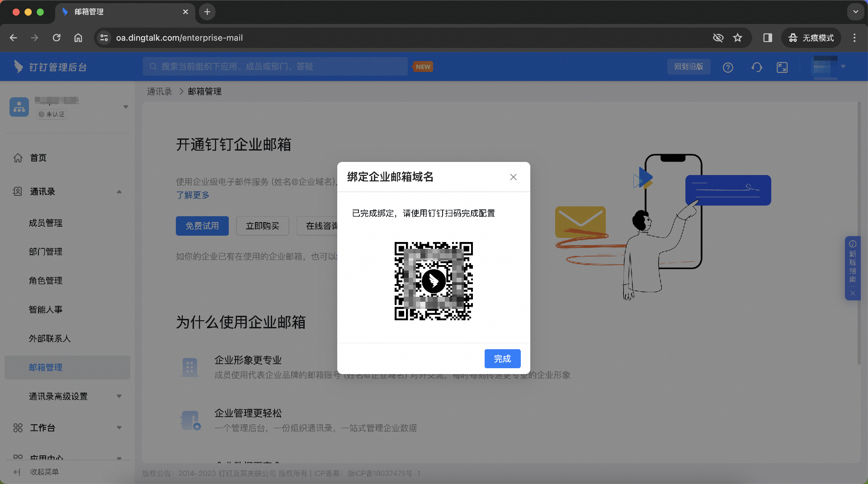Screen dimensions: 868x484
Task: Open 角色管理 in the sidebar
Action: pos(46,280)
